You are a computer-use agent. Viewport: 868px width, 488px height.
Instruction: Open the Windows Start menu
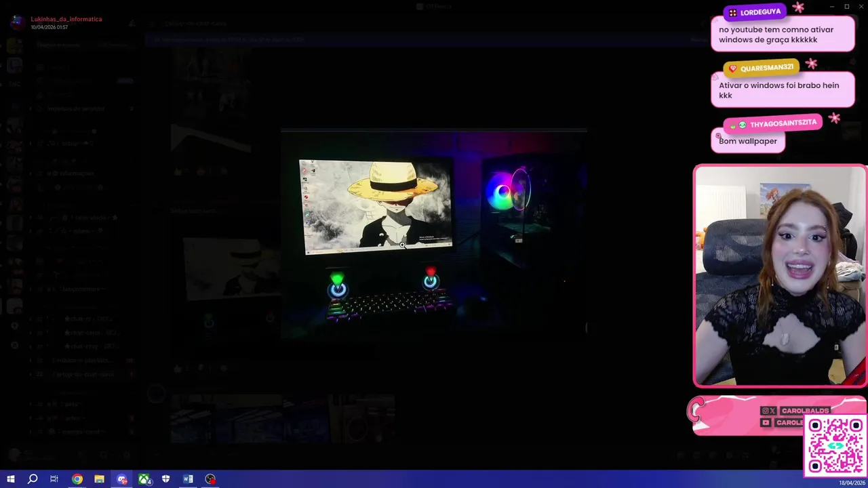[x=10, y=479]
